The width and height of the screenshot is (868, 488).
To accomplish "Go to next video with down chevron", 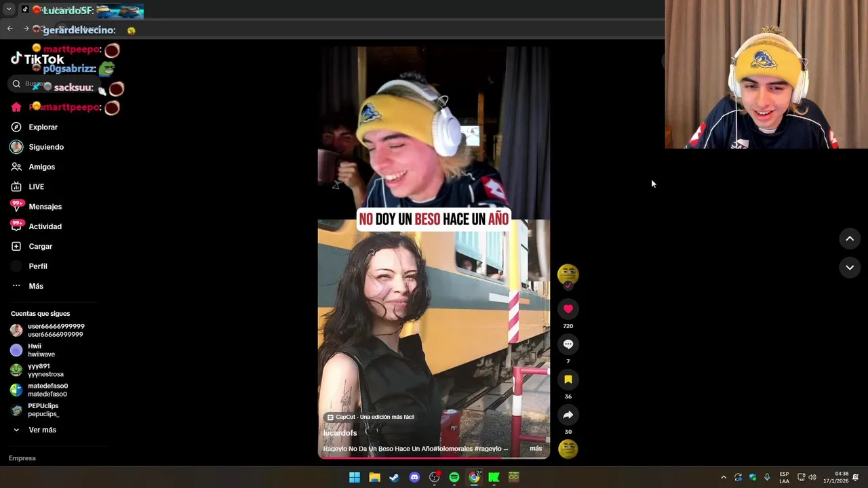I will [850, 268].
